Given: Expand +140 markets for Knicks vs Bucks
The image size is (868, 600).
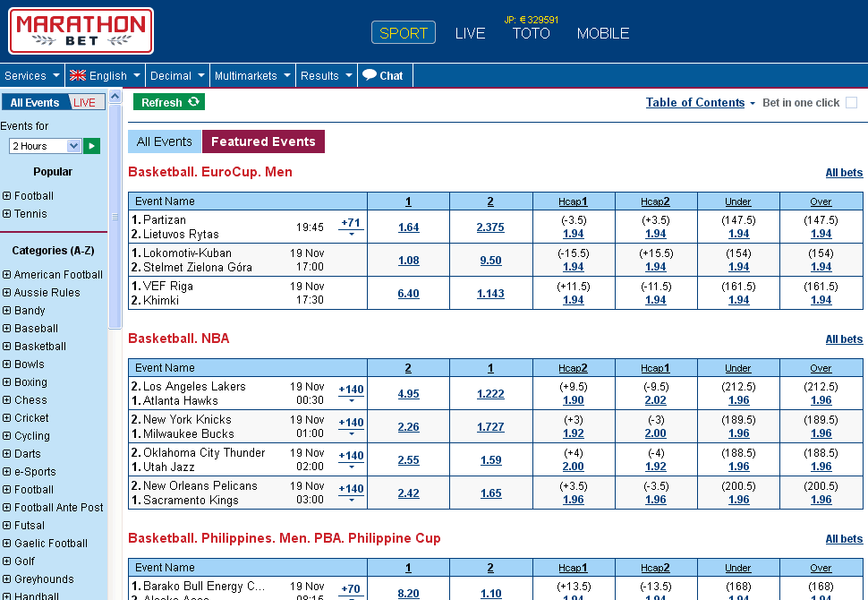Looking at the screenshot, I should point(351,426).
